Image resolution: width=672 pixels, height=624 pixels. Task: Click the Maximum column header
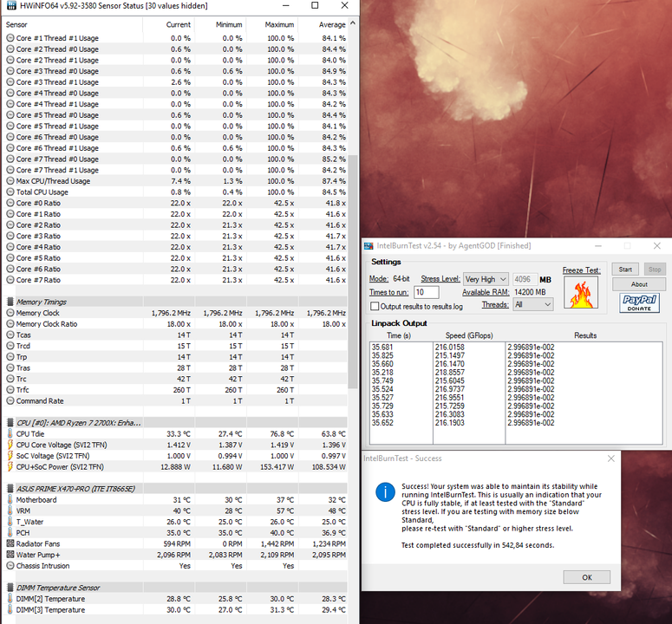coord(272,25)
